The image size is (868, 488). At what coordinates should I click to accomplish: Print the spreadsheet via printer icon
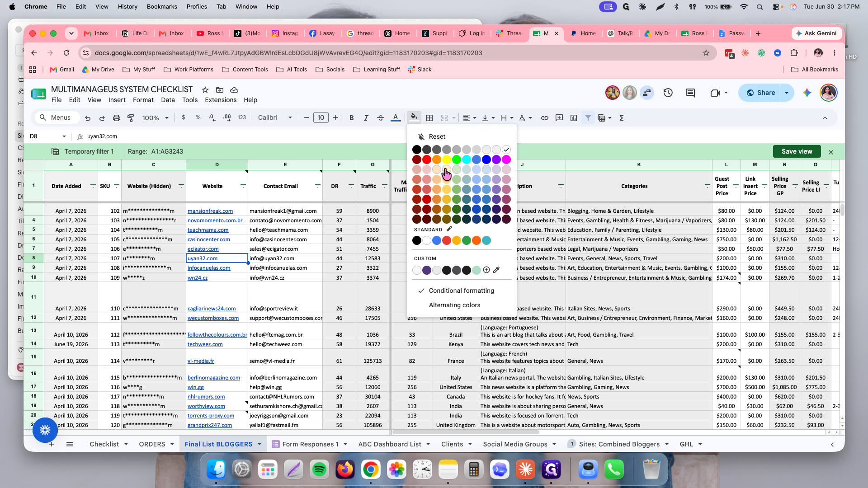(x=117, y=118)
